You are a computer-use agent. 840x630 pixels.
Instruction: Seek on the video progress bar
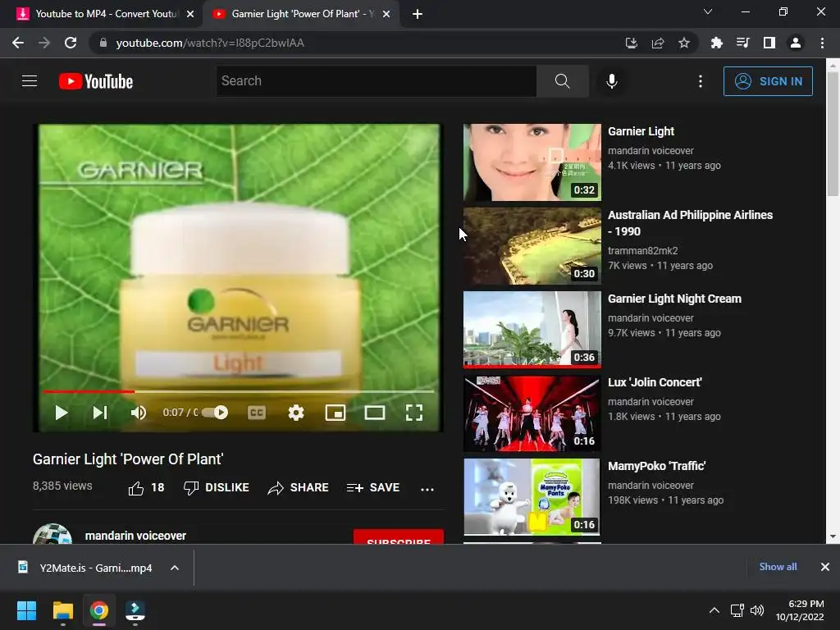click(239, 391)
